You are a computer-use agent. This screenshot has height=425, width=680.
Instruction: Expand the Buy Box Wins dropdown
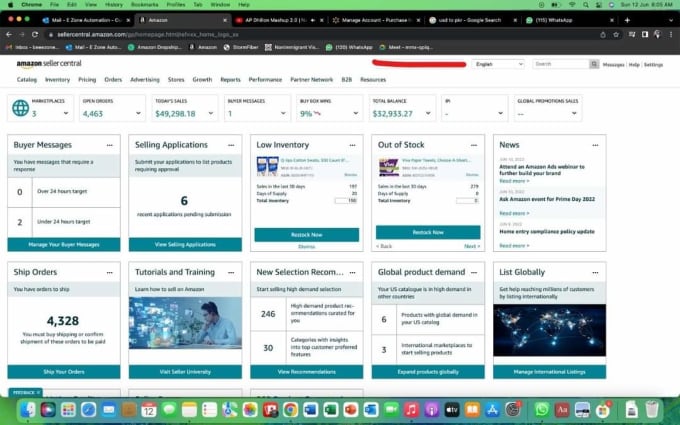356,113
